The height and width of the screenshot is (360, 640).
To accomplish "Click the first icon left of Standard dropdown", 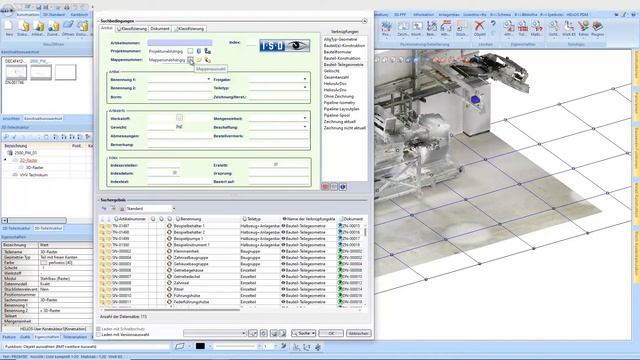I will 104,209.
